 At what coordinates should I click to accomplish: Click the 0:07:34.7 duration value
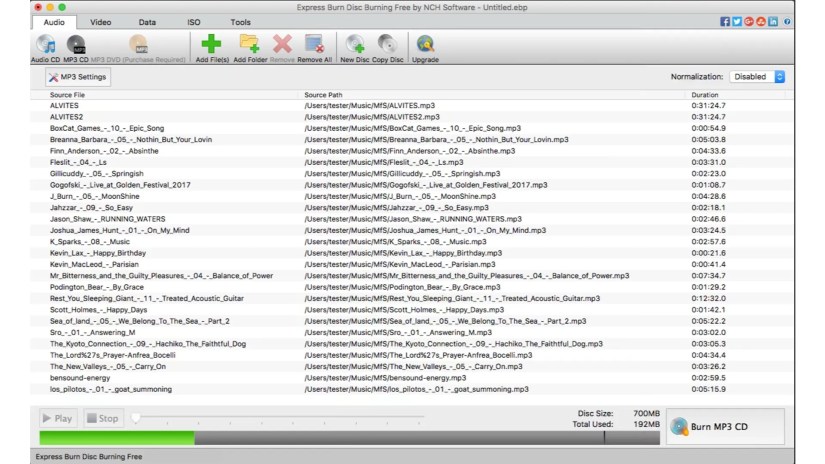(708, 276)
